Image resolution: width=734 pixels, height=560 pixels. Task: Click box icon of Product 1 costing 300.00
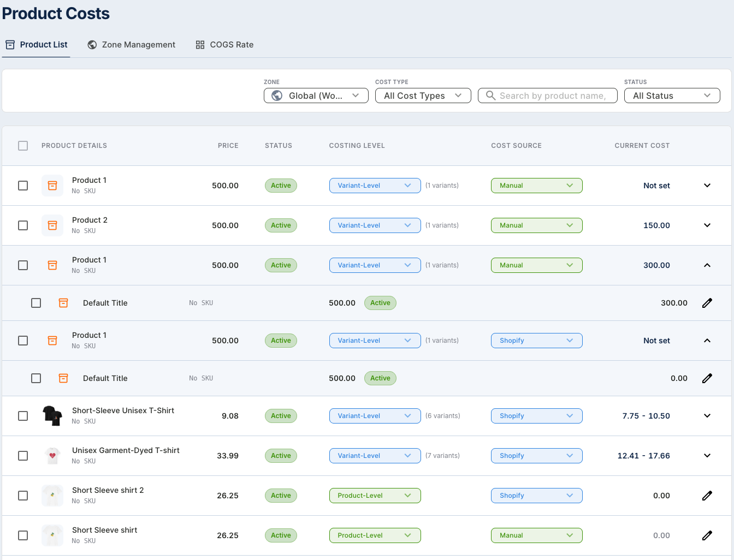(52, 265)
